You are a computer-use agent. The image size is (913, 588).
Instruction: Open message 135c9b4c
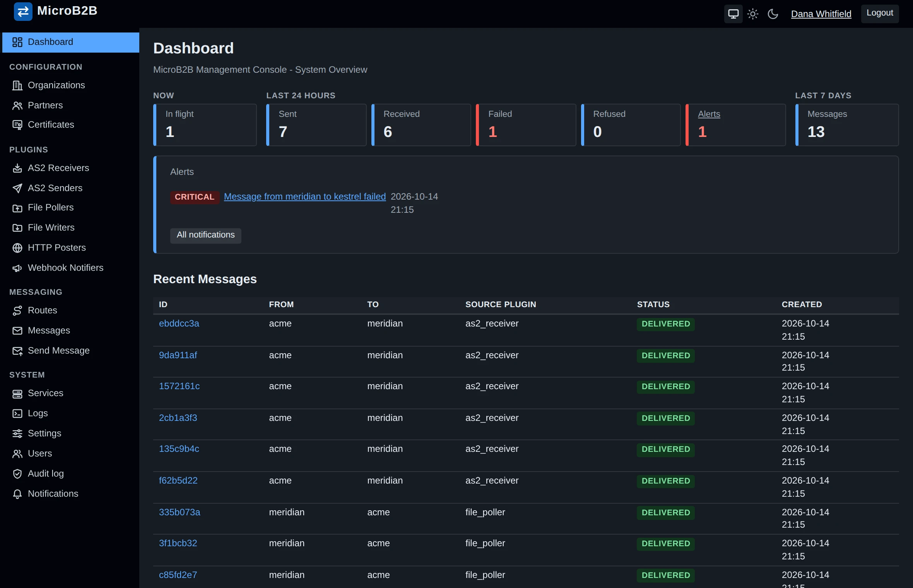pos(179,449)
